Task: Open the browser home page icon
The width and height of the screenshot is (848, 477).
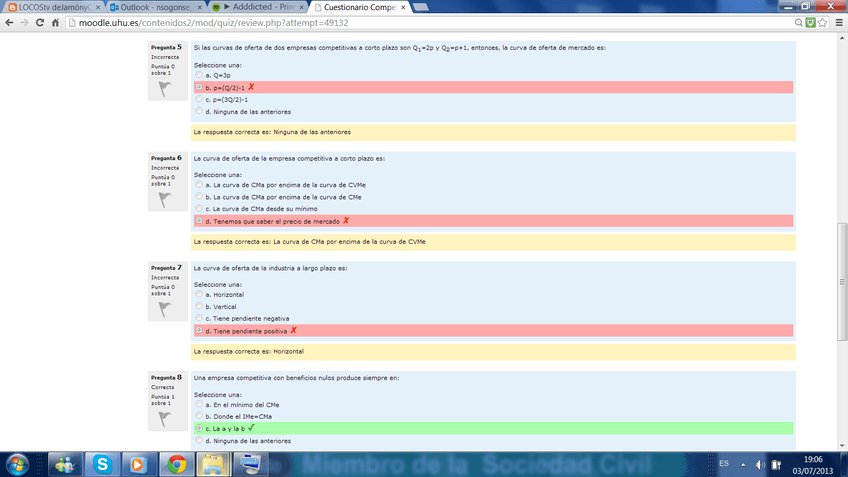Action: [55, 23]
